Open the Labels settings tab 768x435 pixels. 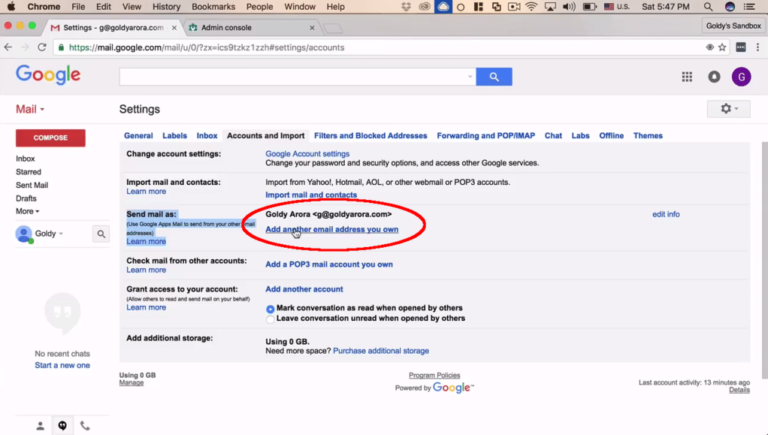point(175,136)
